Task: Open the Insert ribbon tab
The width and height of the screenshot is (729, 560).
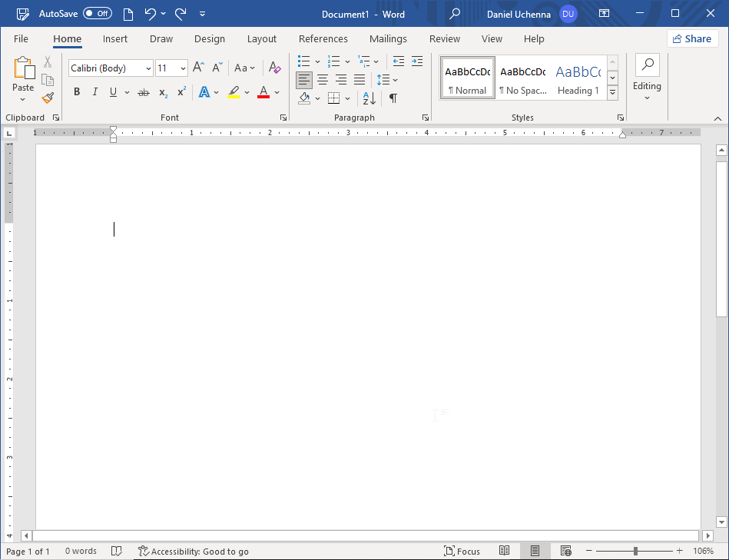Action: tap(115, 39)
